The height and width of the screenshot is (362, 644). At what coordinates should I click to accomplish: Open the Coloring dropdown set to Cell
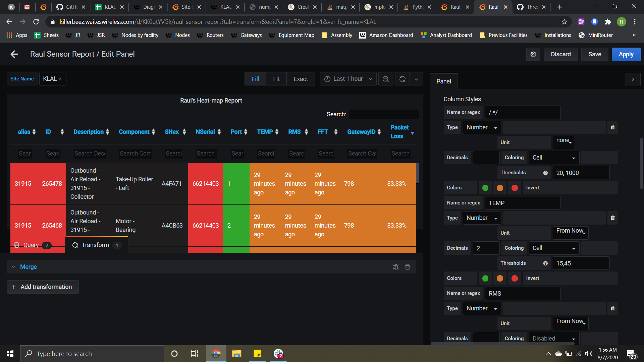[553, 158]
